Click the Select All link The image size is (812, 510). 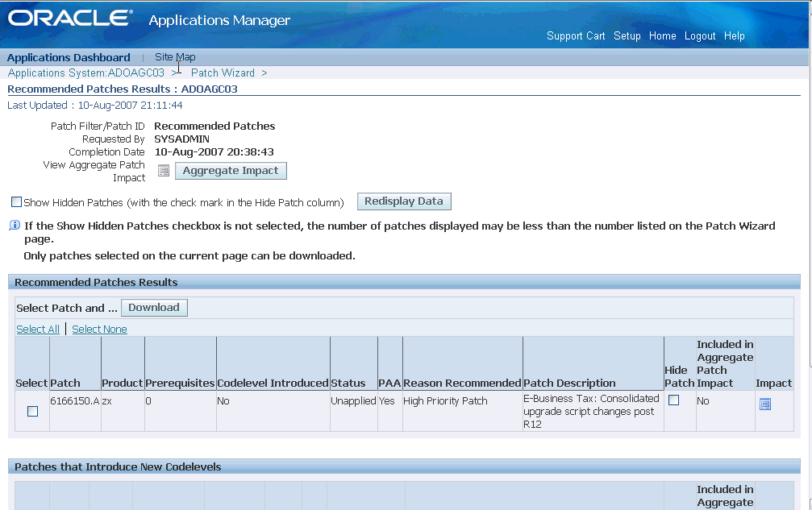tap(38, 329)
